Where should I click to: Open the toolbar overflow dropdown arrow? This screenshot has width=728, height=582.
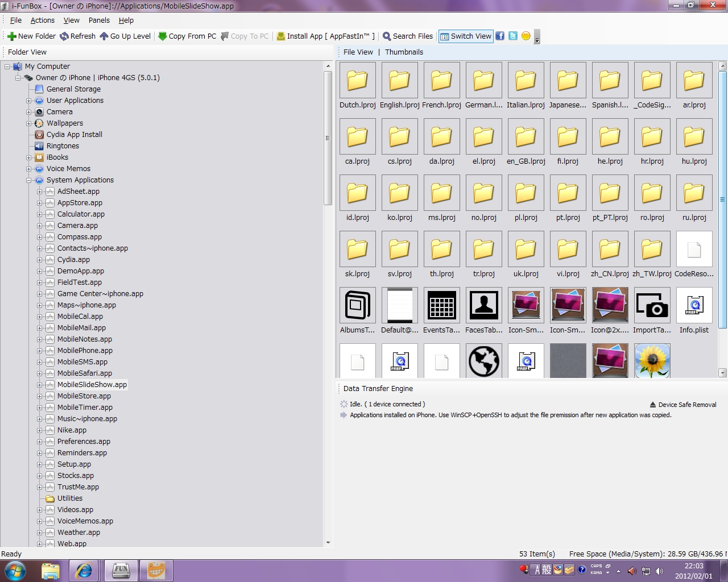[x=537, y=38]
